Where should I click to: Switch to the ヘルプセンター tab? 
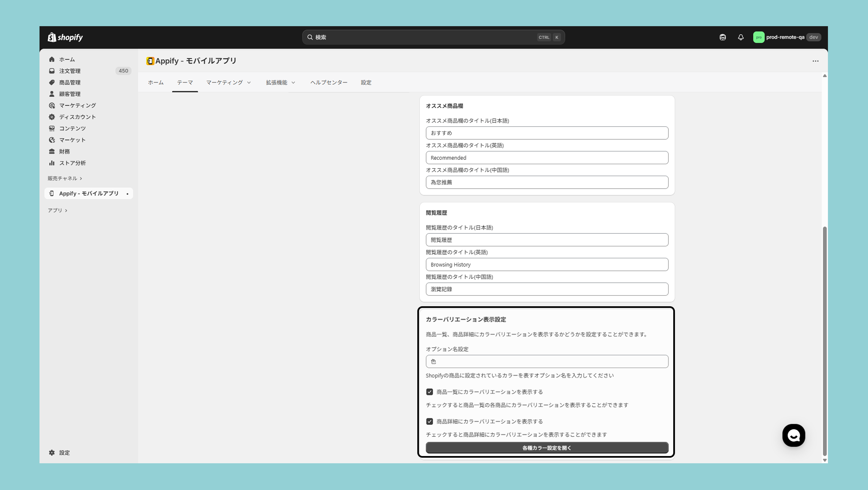tap(329, 83)
